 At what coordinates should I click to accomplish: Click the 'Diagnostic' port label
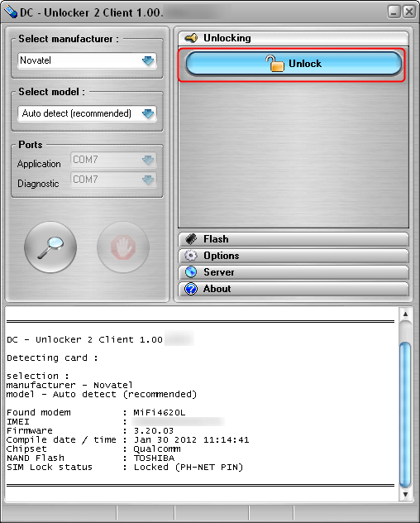tap(38, 184)
